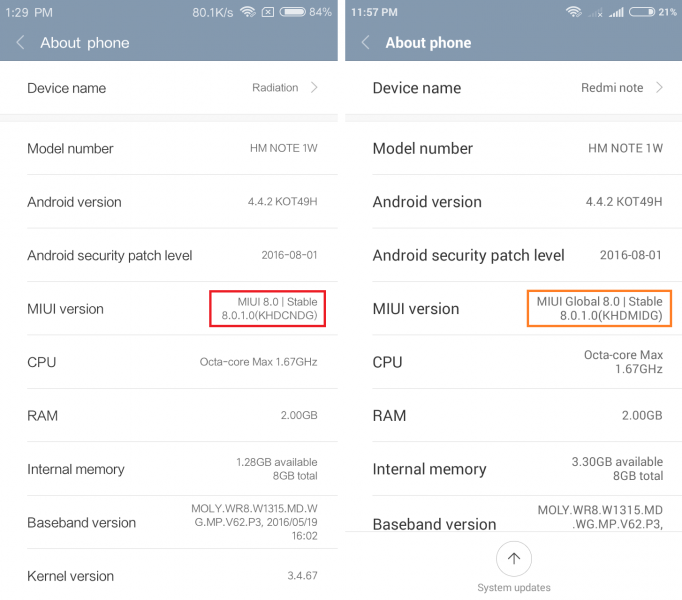Tap the back arrow on the 11:57 PM screen

(365, 43)
